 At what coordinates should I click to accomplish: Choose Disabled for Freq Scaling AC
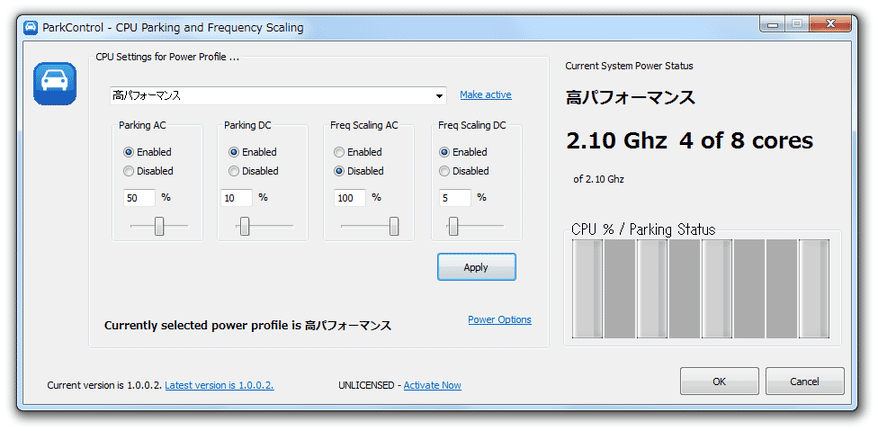[339, 171]
